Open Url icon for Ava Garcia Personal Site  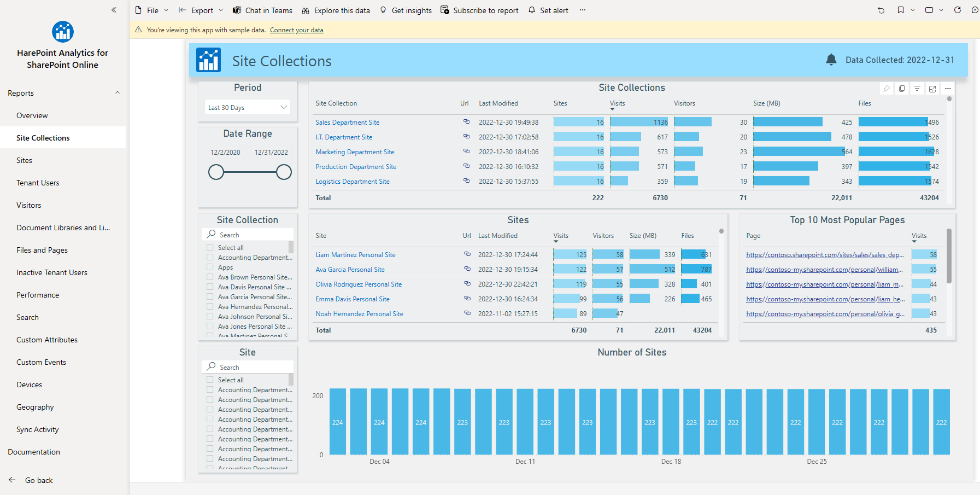[x=467, y=269]
